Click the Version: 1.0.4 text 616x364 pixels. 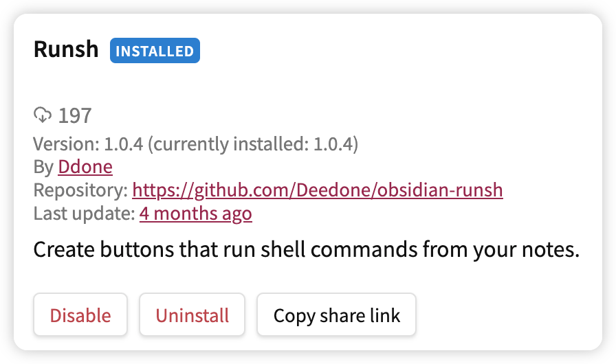click(89, 144)
